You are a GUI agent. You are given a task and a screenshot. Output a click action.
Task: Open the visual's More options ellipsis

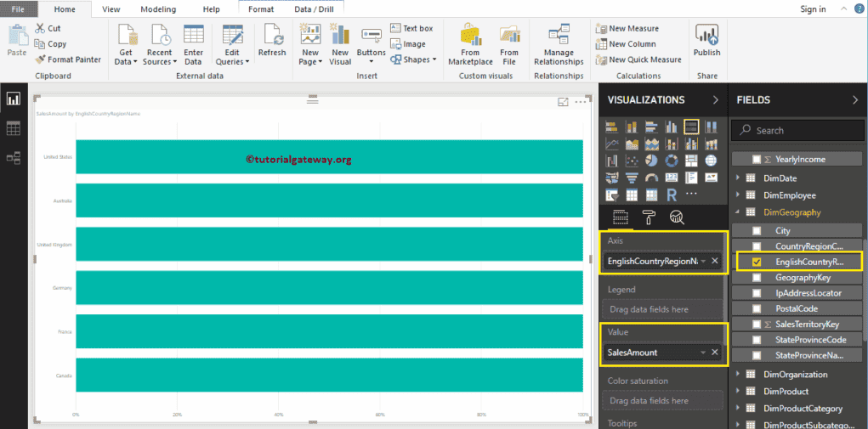tap(580, 102)
